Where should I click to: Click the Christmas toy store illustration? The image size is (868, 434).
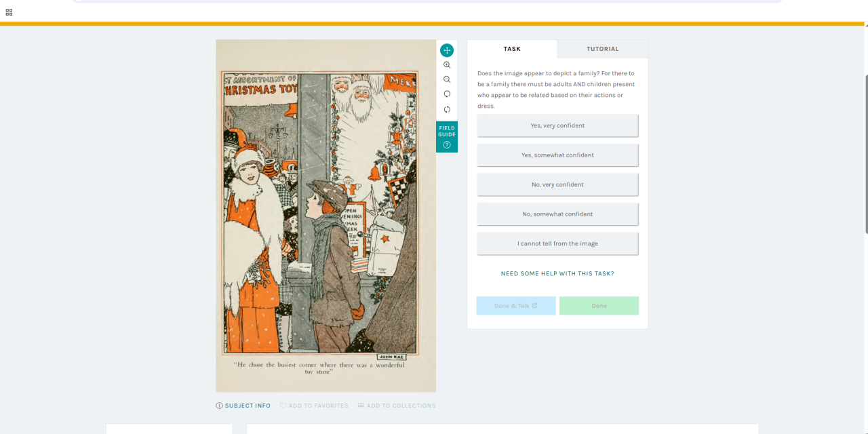(325, 216)
